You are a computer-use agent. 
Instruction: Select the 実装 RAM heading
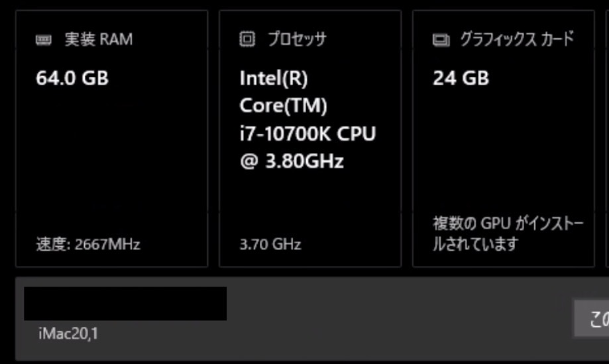click(99, 39)
